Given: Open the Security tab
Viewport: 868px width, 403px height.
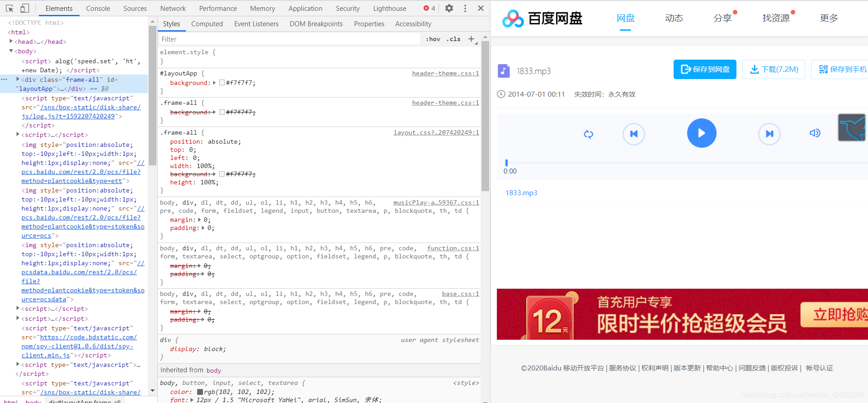Looking at the screenshot, I should pos(348,8).
